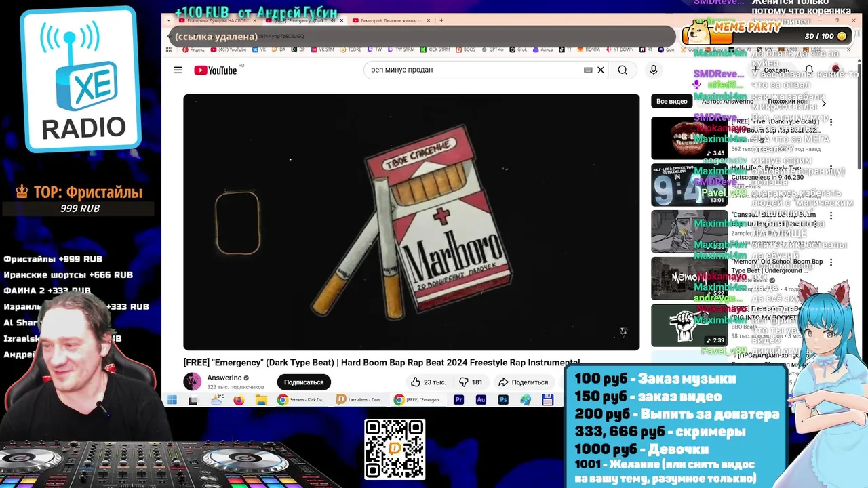
Task: Open the floppy disk app on taskbar
Action: [x=547, y=400]
